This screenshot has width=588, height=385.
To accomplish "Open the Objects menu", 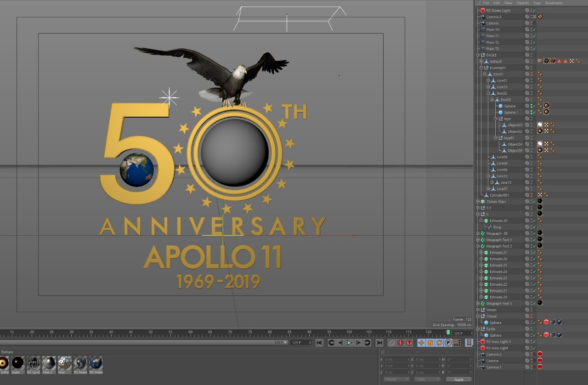I will (x=523, y=3).
